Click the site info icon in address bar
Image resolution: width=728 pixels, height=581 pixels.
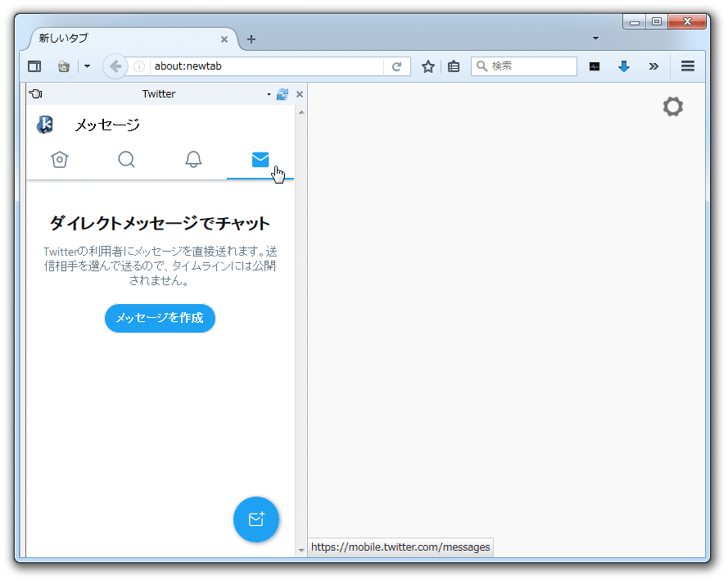[139, 66]
